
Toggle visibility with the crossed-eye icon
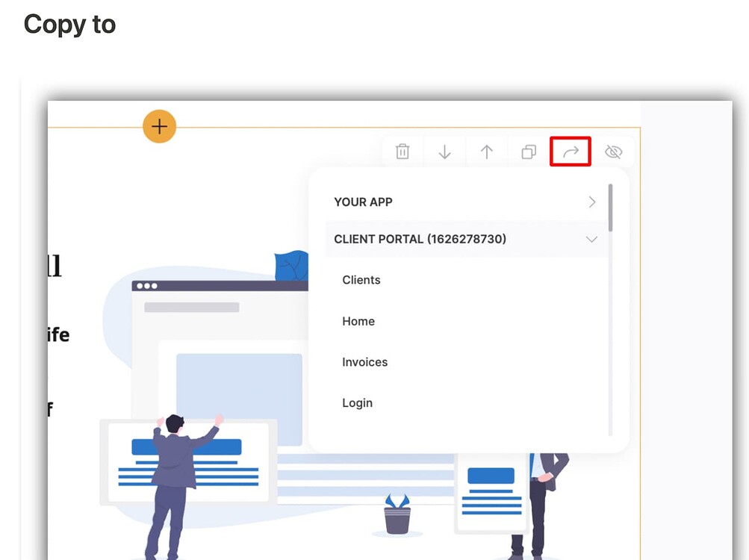(613, 152)
